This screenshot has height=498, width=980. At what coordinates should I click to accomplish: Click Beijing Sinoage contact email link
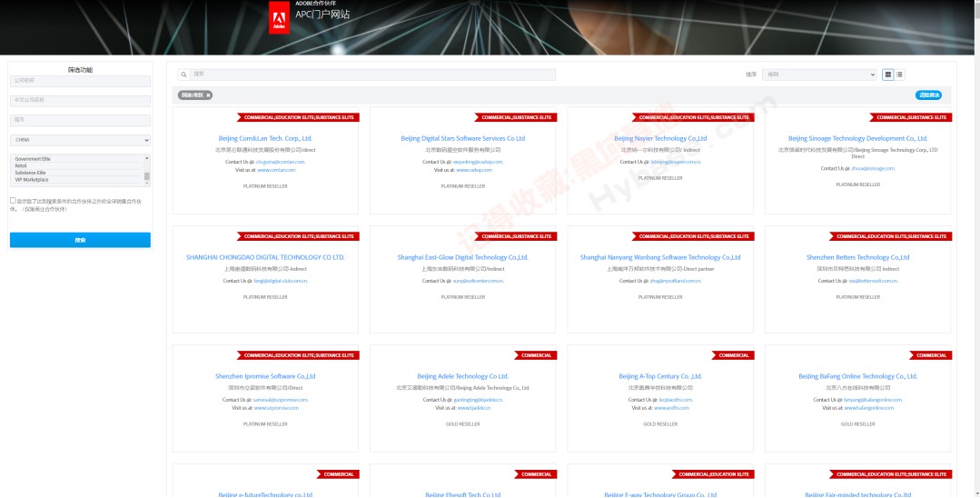pyautogui.click(x=873, y=168)
